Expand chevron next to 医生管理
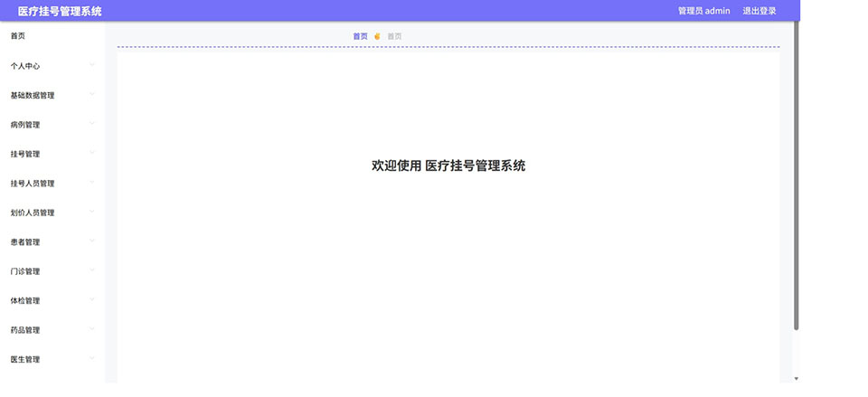Image resolution: width=868 pixels, height=397 pixels. coord(92,358)
